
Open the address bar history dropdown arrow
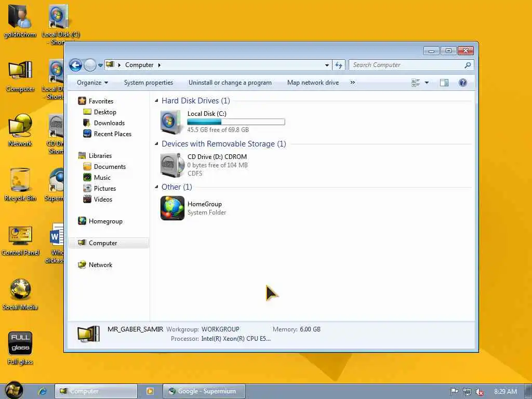coord(327,65)
